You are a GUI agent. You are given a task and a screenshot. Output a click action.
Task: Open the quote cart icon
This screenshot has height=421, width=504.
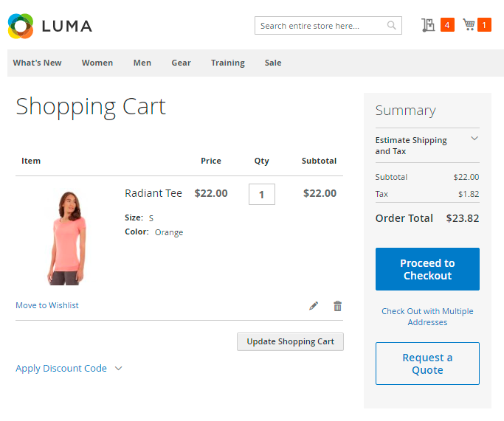[x=428, y=25]
